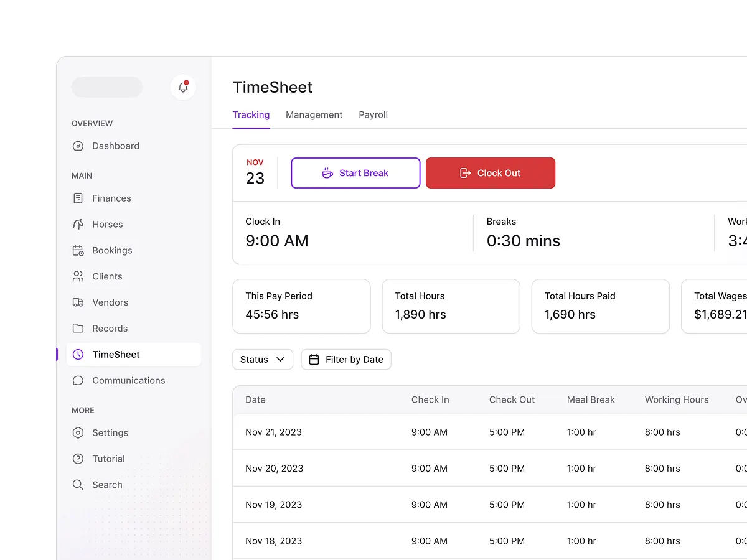Open the Payroll tab
The height and width of the screenshot is (560, 747).
tap(373, 114)
